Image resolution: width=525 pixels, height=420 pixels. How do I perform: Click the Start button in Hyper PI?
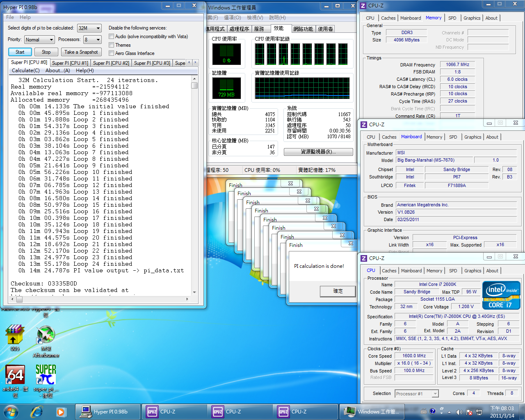point(20,52)
